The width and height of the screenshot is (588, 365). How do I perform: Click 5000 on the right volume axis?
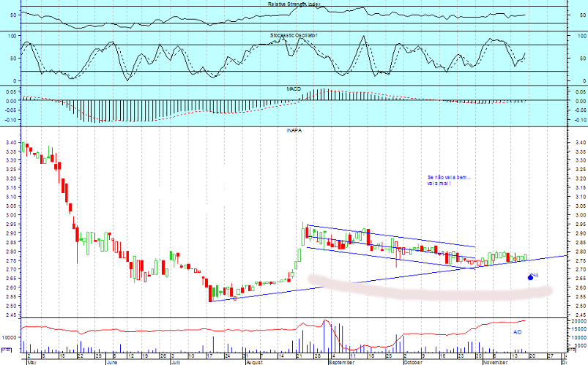(581, 345)
